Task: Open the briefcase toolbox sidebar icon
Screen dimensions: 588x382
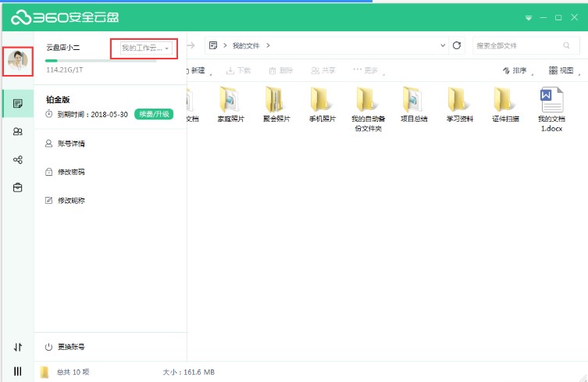Action: (x=18, y=187)
